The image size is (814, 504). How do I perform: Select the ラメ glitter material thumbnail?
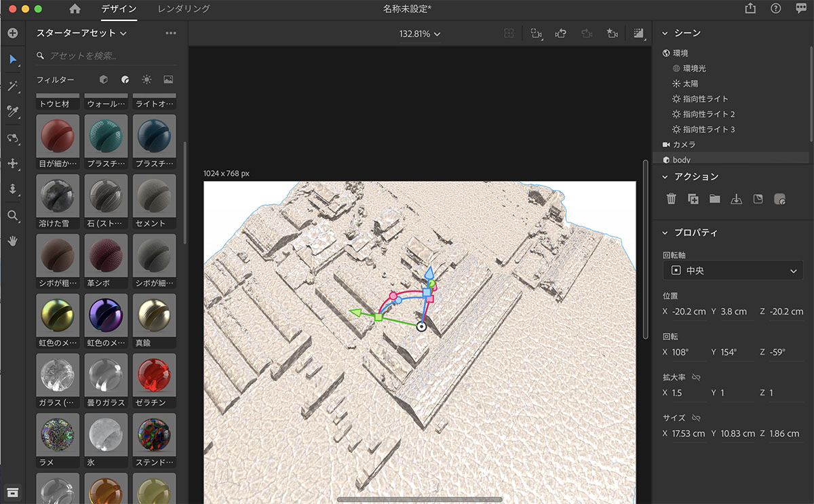(x=58, y=434)
